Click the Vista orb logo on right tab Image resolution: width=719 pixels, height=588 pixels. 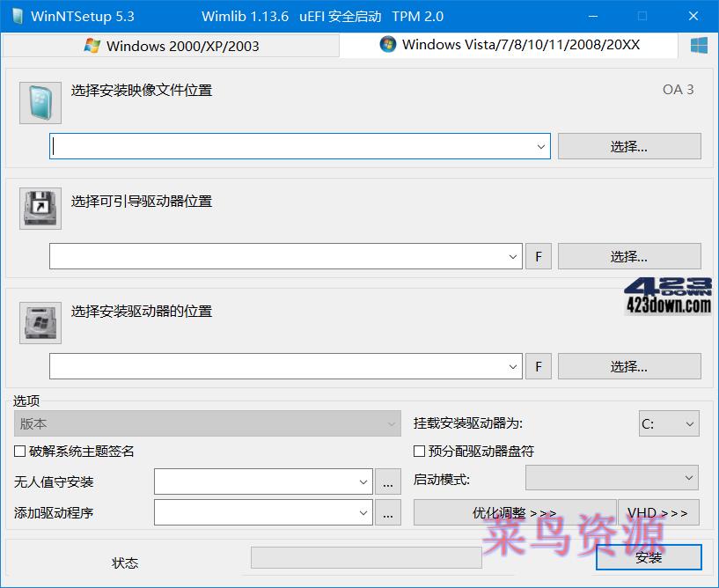387,45
